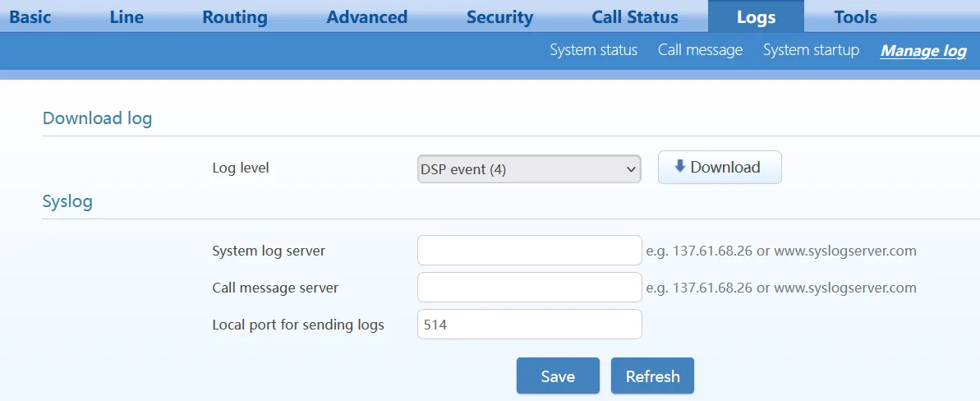View the Call Status tab
The image size is (980, 401).
(635, 17)
